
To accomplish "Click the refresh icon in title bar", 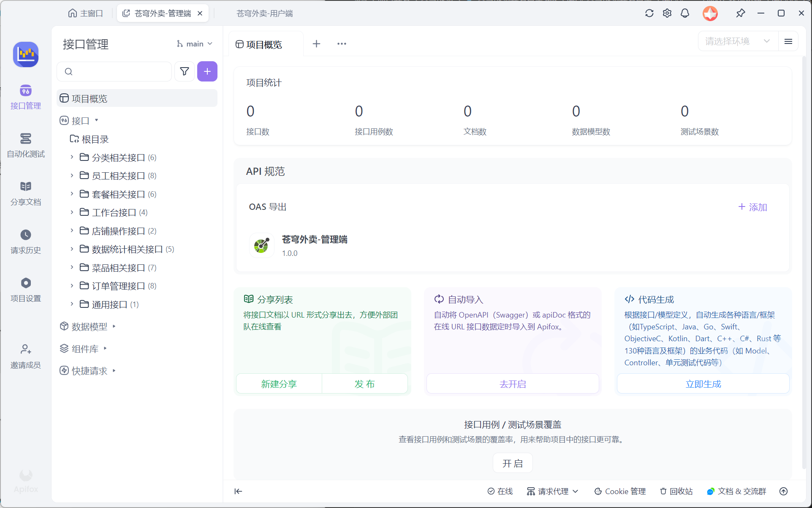I will [x=649, y=14].
